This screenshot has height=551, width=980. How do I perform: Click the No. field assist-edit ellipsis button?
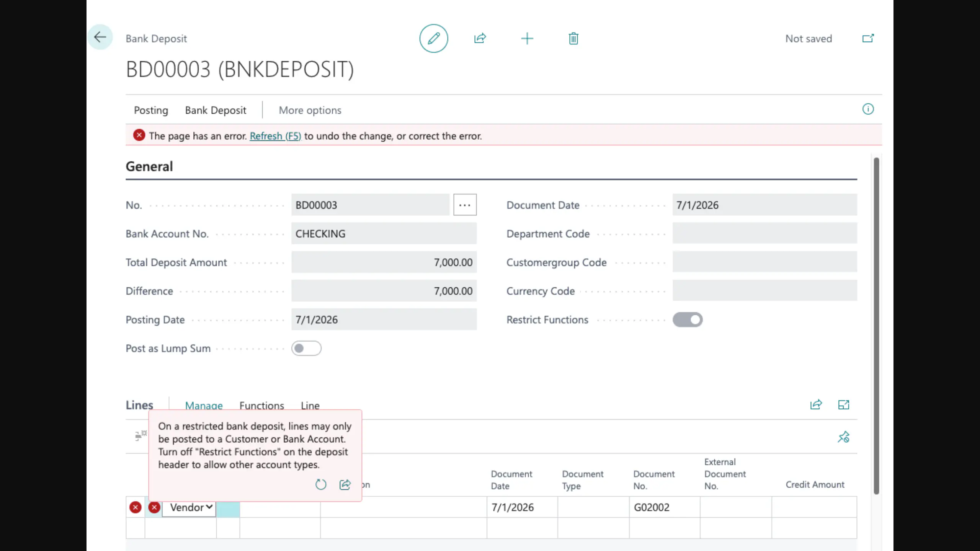pos(465,205)
